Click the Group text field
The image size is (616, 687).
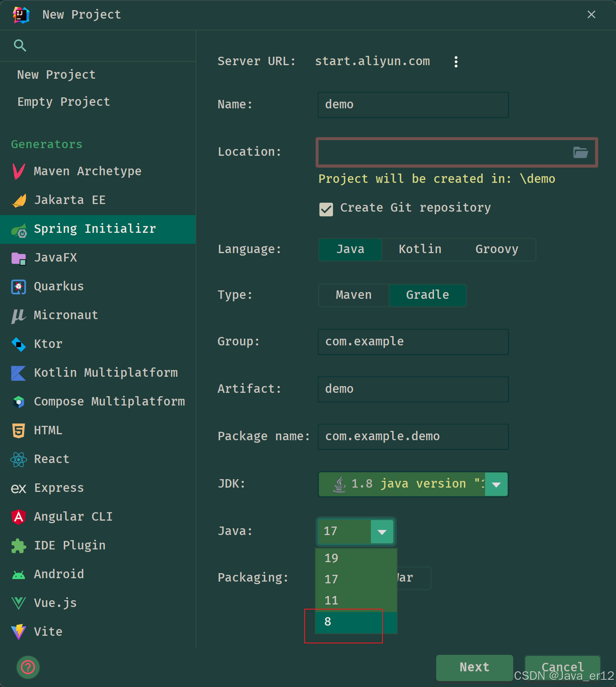[x=413, y=342]
